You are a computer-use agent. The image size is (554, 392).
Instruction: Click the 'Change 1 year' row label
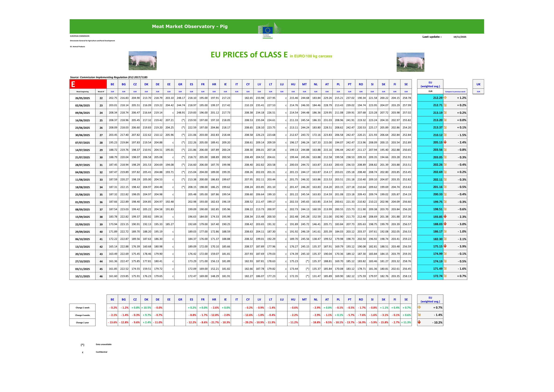coord(82,323)
